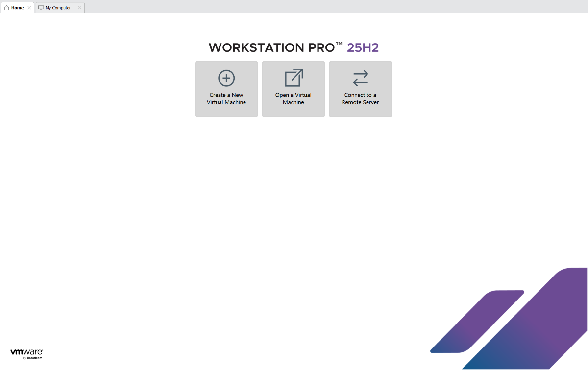Viewport: 588px width, 370px height.
Task: Click the Open a Virtual Machine arrow icon
Action: 294,78
